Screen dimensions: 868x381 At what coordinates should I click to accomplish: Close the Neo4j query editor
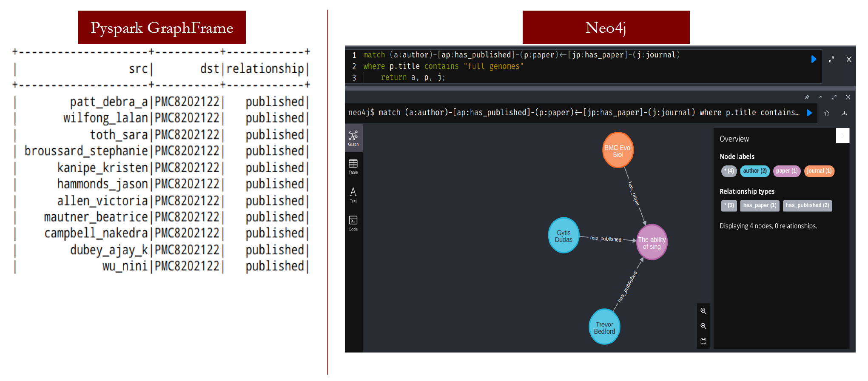[x=849, y=60]
